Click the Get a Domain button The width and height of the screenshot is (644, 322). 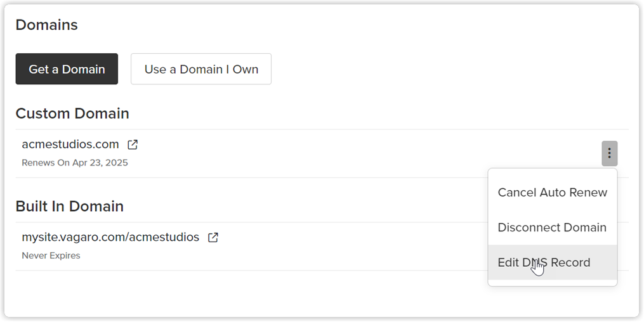click(x=67, y=69)
